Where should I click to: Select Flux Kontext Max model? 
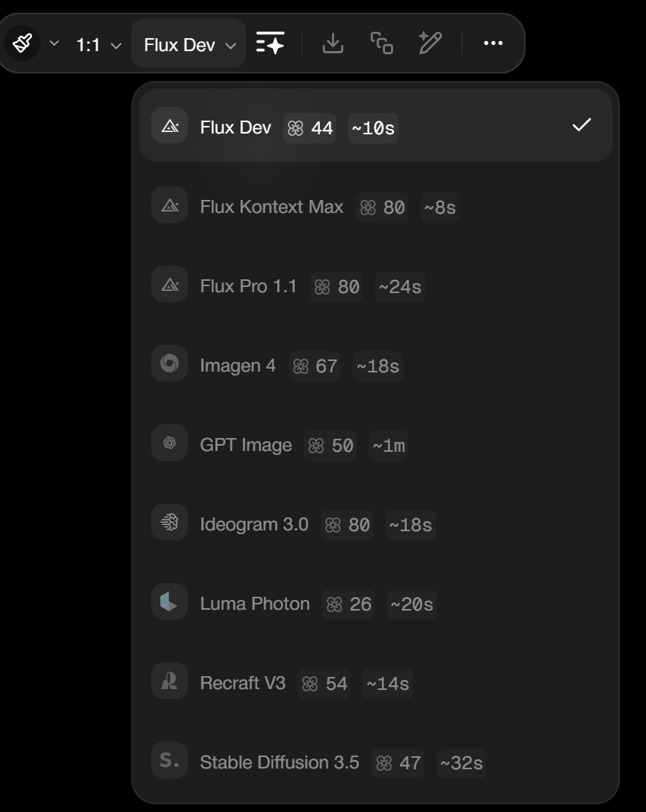tap(271, 207)
